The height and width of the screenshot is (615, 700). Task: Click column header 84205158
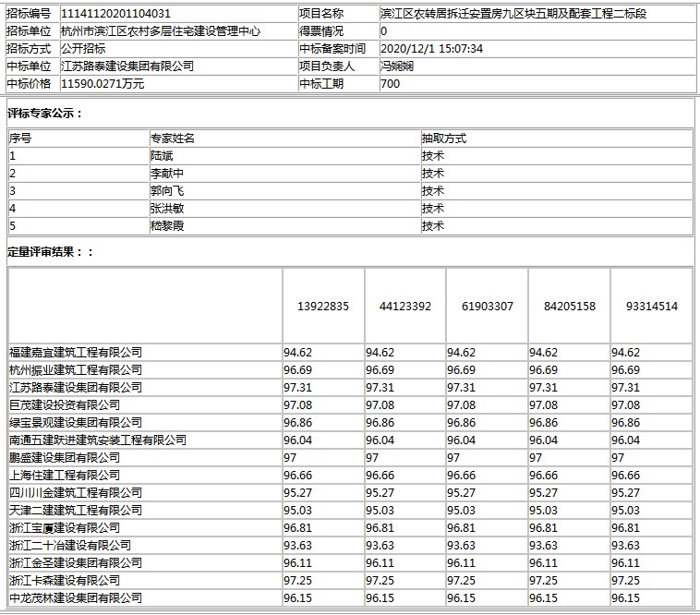570,307
